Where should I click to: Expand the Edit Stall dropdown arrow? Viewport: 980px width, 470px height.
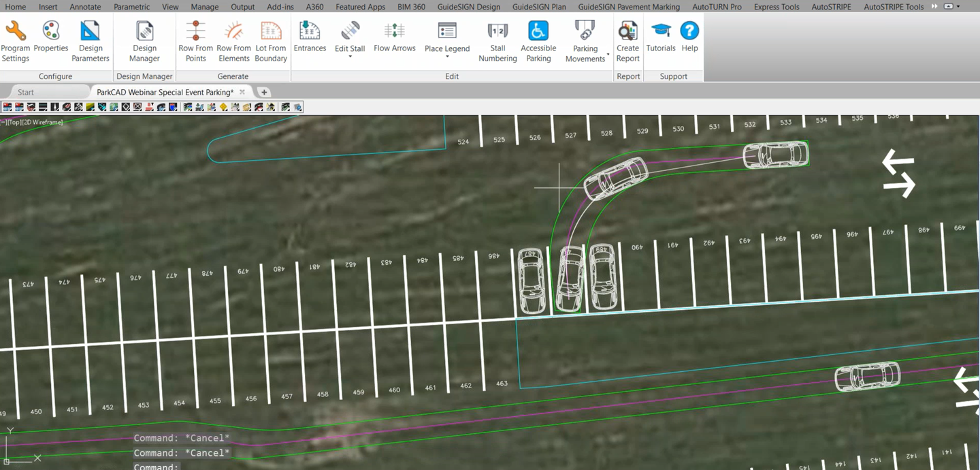[350, 57]
